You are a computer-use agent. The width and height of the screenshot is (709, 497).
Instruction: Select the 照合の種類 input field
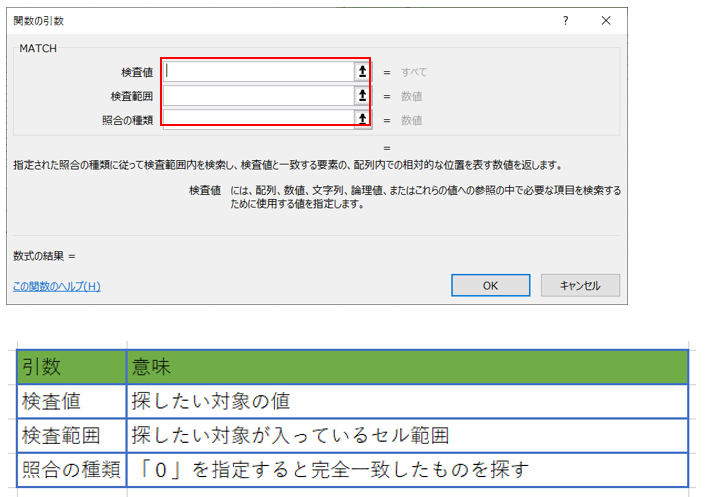258,119
